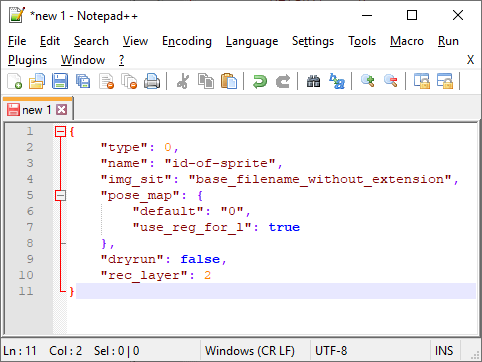The width and height of the screenshot is (482, 362).
Task: Toggle synchronized vertical scrolling icon
Action: (422, 81)
